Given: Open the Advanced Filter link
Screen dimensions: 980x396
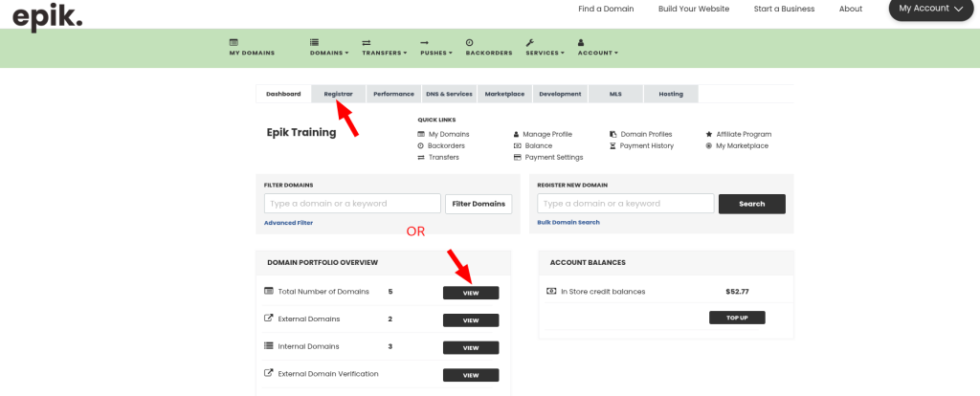Looking at the screenshot, I should pos(288,223).
